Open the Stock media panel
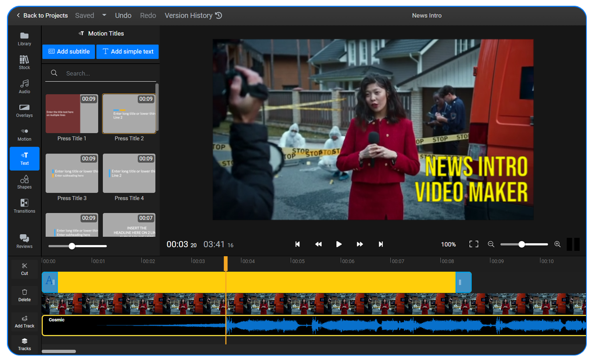 point(24,62)
